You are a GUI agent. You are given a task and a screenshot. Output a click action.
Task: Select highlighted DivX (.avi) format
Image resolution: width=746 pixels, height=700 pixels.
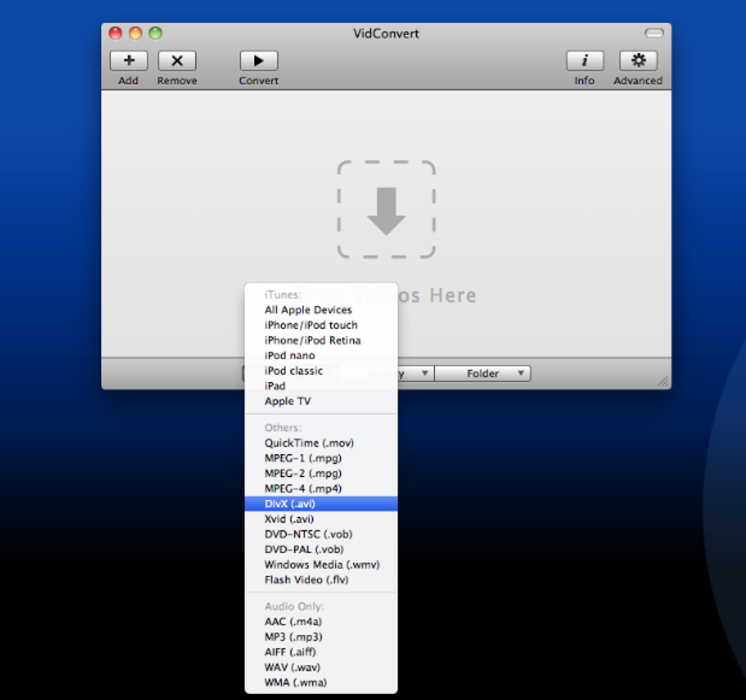(321, 504)
